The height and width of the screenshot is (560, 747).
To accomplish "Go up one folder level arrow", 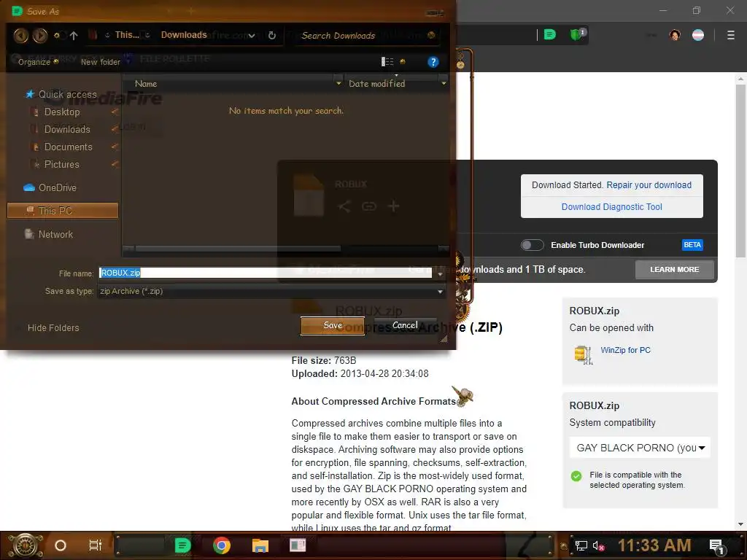I will click(x=74, y=35).
